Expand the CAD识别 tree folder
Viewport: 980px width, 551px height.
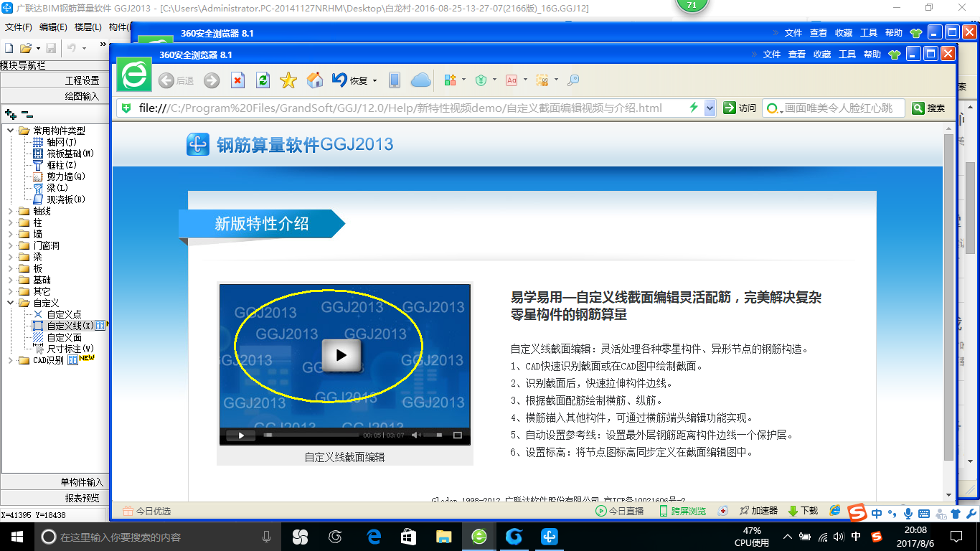(x=11, y=360)
